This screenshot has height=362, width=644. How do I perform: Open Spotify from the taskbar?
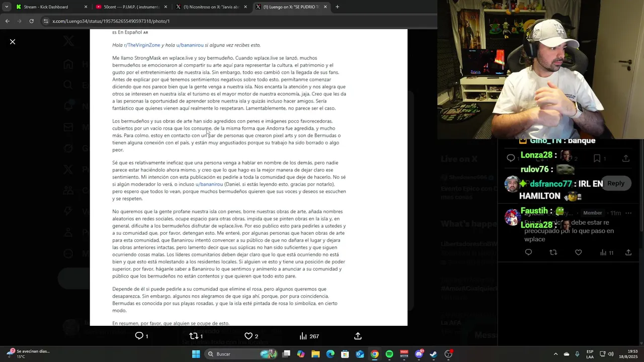389,354
